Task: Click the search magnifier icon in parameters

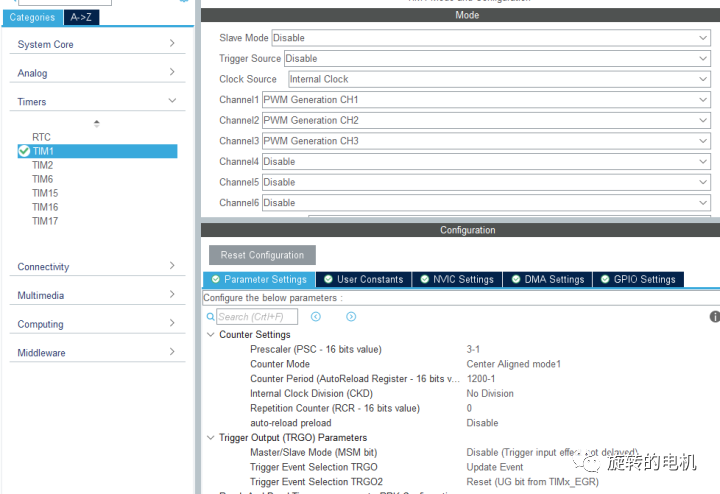Action: click(210, 317)
